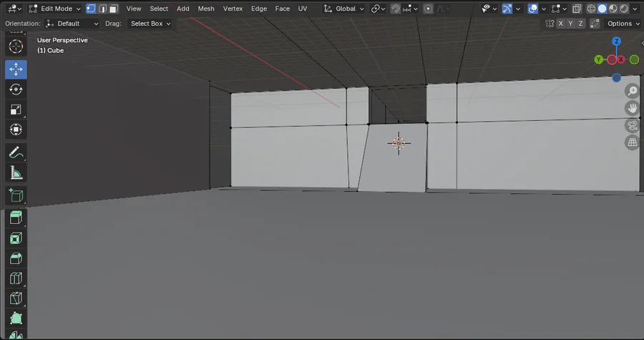
Task: Open the View menu
Action: 134,9
